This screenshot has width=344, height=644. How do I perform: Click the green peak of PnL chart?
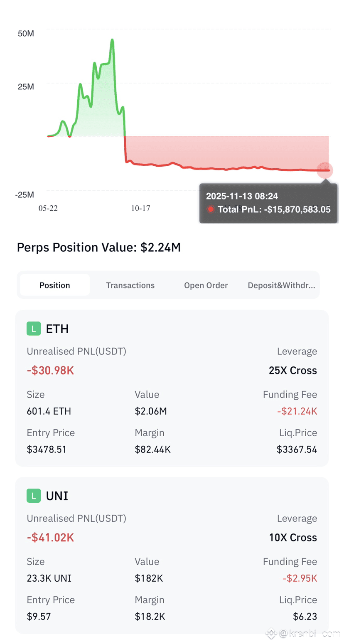[112, 40]
